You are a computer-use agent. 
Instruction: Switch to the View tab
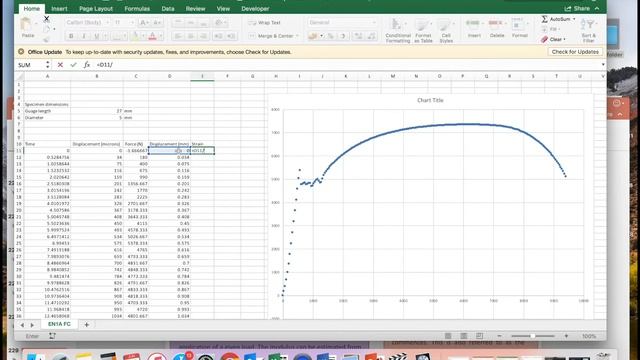click(x=223, y=9)
